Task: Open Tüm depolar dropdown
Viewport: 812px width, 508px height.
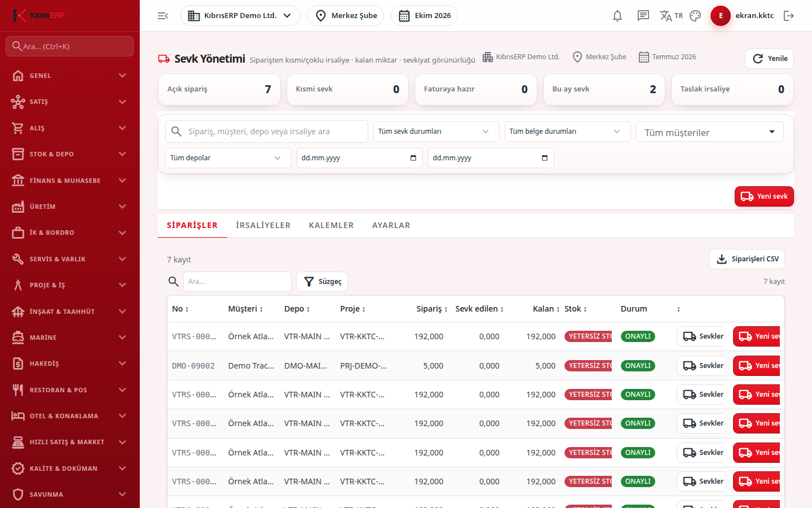Action: point(228,158)
